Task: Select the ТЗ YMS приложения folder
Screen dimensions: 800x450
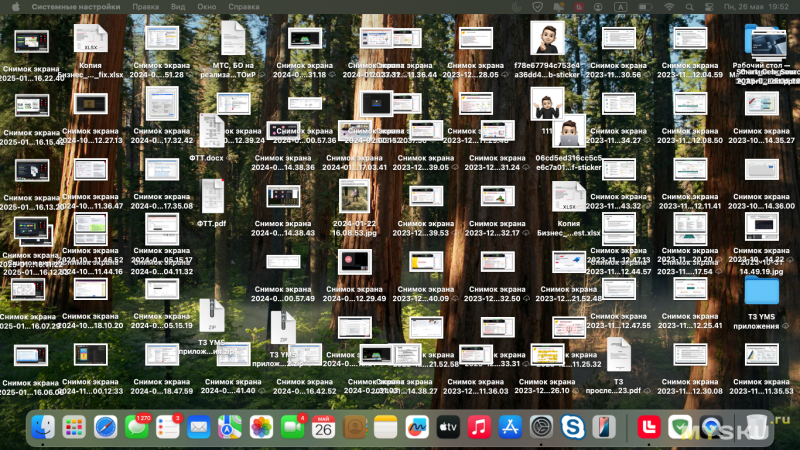Action: coord(761,291)
